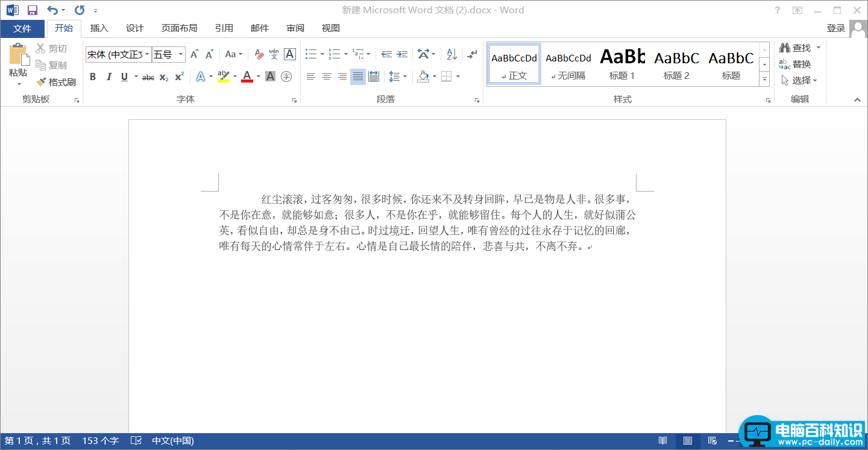Apply character border icon
Screen dimensions: 868x450
click(290, 54)
